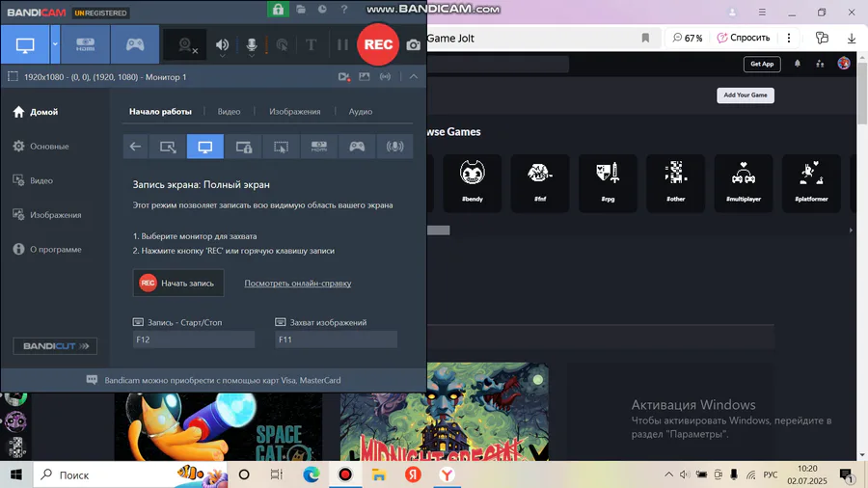Start recording with the big red REC button
Image resolution: width=868 pixels, height=488 pixels.
click(x=378, y=44)
